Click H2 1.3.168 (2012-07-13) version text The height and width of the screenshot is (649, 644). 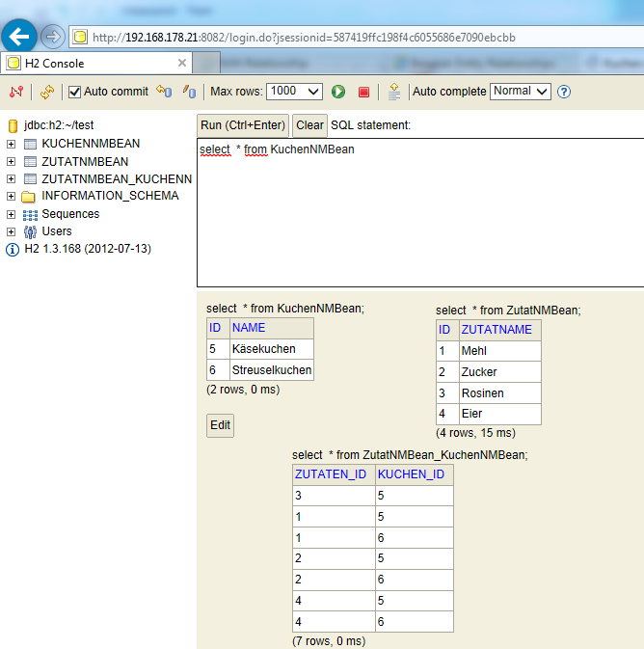pos(88,249)
